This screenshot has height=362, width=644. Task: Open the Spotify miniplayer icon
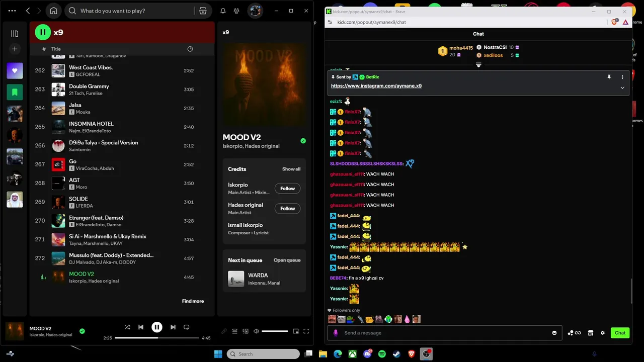coord(296,331)
